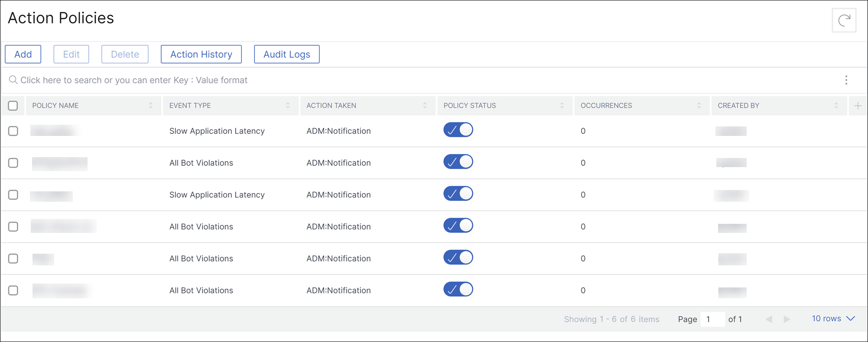Check the select-all header checkbox
Viewport: 868px width, 342px height.
pos(13,106)
